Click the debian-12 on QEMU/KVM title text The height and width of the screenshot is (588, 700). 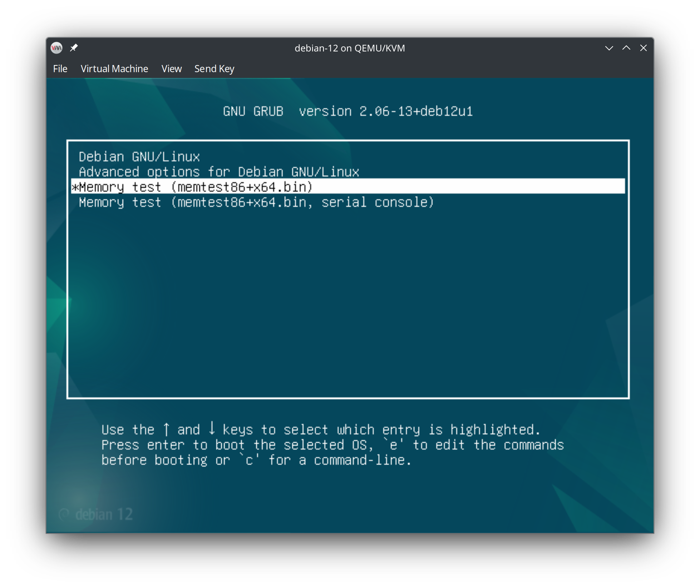click(x=350, y=48)
